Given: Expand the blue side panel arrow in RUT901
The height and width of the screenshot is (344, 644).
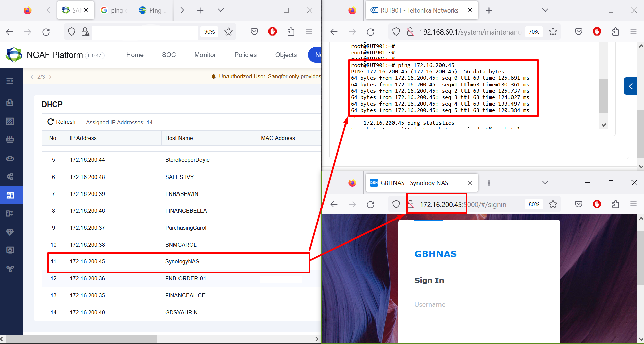Looking at the screenshot, I should tap(630, 86).
